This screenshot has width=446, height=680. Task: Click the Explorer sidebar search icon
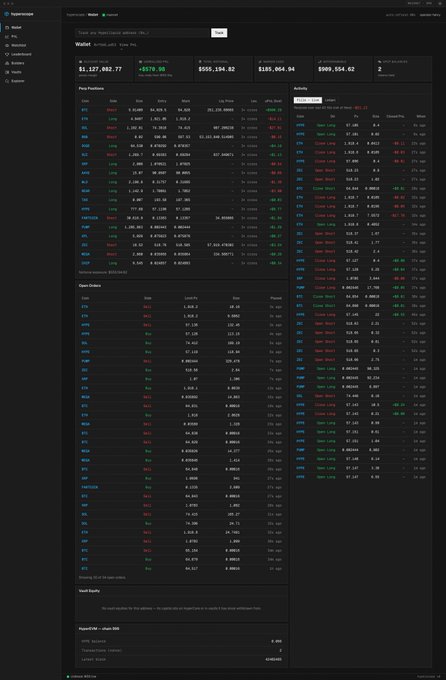pyautogui.click(x=7, y=81)
